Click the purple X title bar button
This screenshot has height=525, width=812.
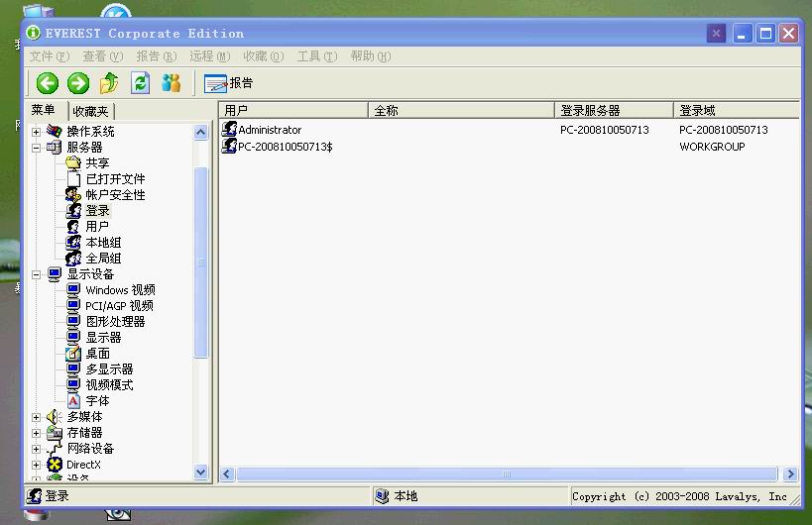[x=716, y=34]
